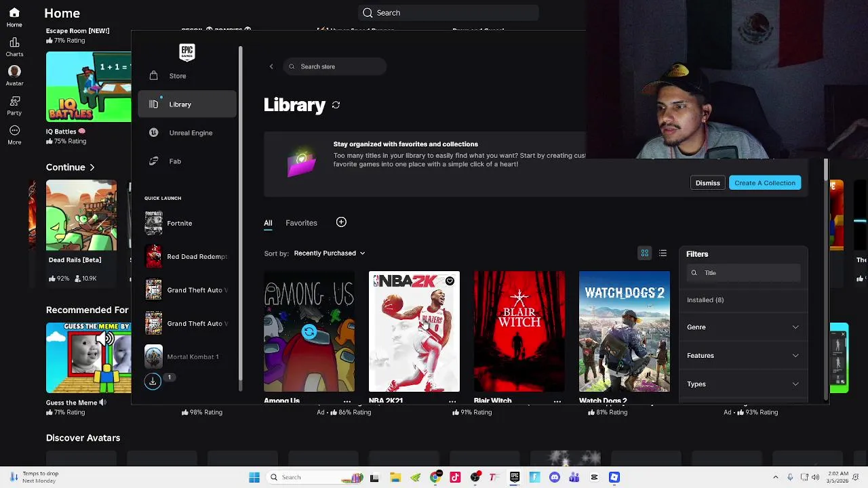The image size is (868, 488).
Task: Open the Dead Rails [Beta] game thumbnail
Action: pyautogui.click(x=81, y=216)
